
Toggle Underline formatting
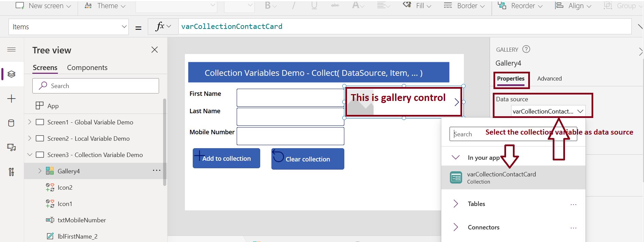pos(314,6)
